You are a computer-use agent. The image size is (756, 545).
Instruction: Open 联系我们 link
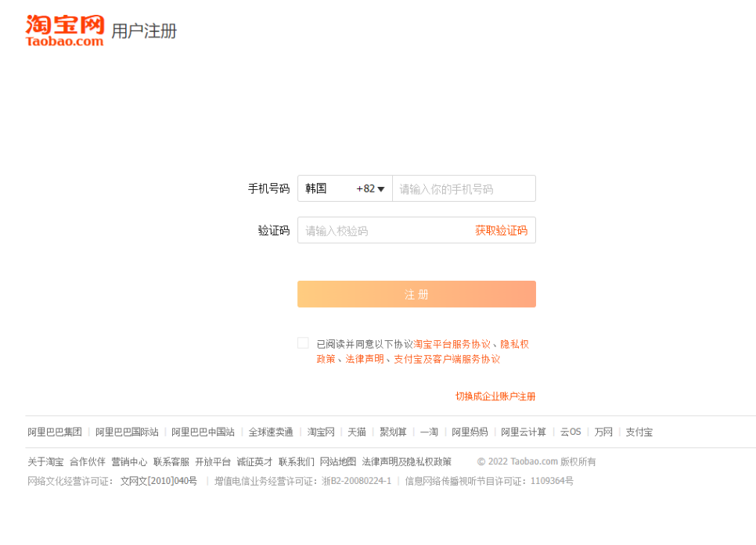pos(297,461)
